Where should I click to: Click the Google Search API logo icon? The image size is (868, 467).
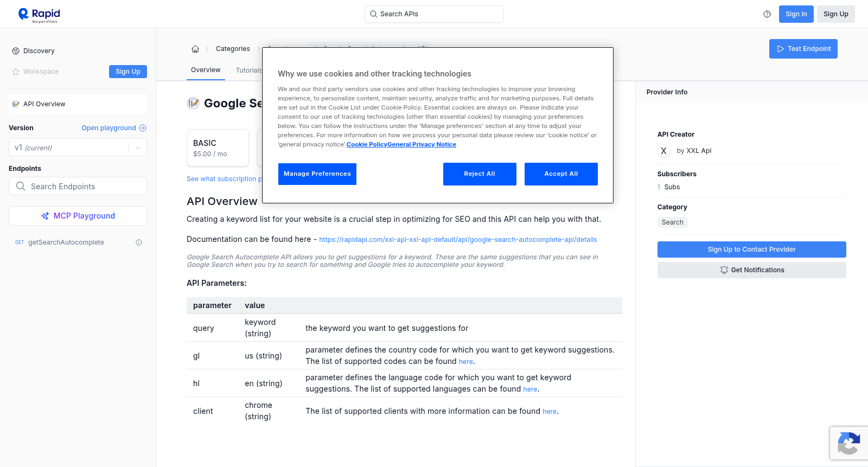tap(193, 103)
